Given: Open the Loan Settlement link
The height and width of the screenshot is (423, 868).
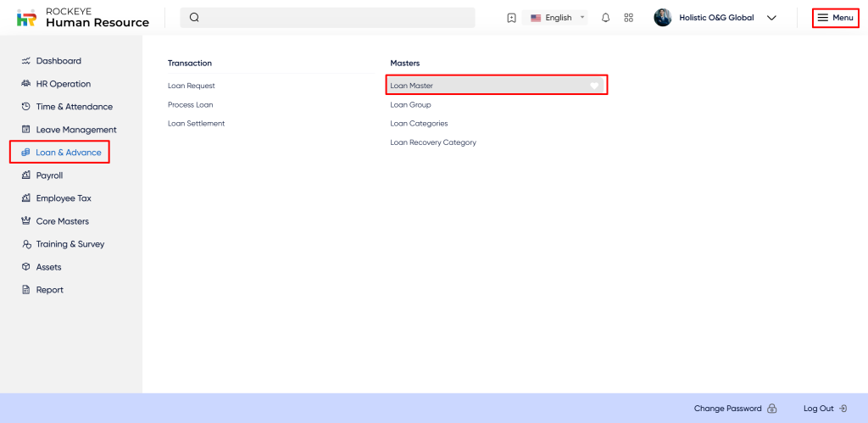Looking at the screenshot, I should tap(196, 124).
